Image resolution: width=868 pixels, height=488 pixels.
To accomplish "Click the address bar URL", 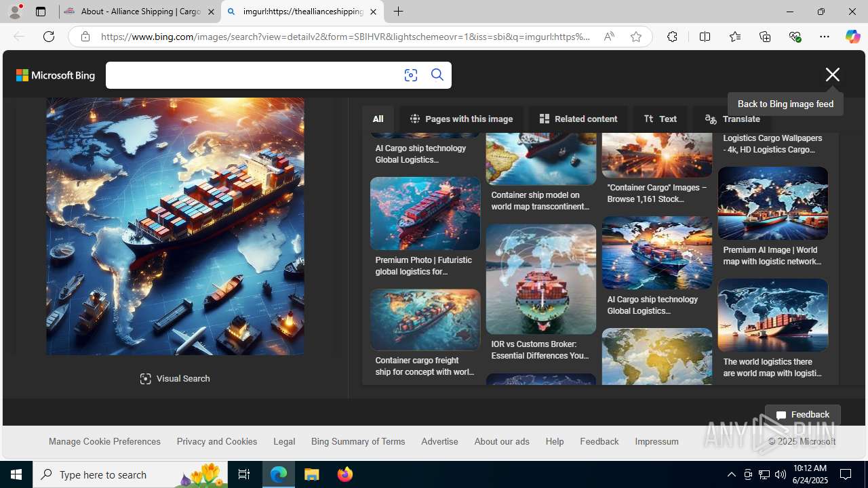I will 345,37.
